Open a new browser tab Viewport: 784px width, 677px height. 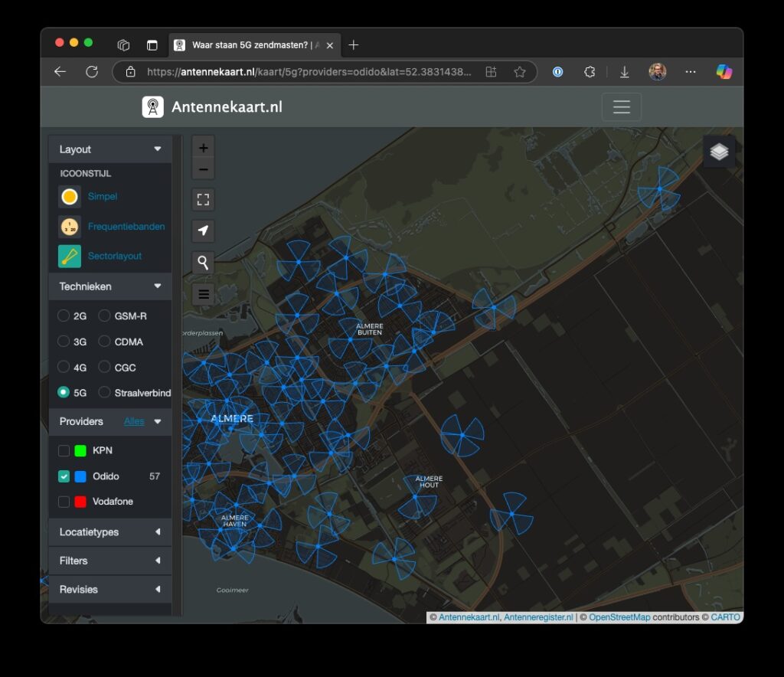tap(354, 45)
